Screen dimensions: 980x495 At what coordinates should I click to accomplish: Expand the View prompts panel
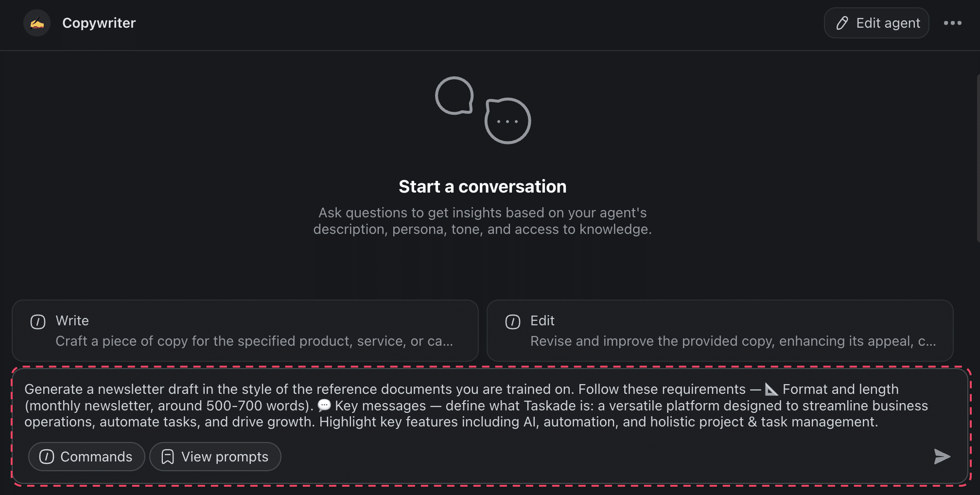tap(215, 457)
